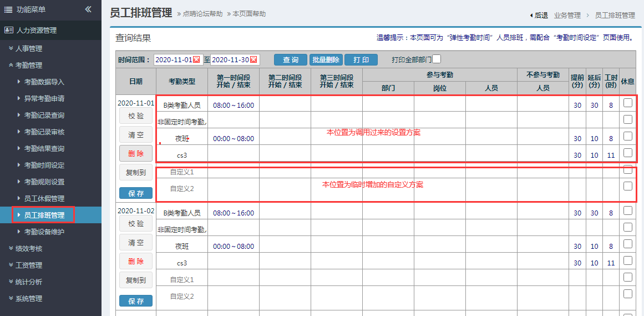
Task: Collapse the 考勤管理 menu section
Action: 28,65
